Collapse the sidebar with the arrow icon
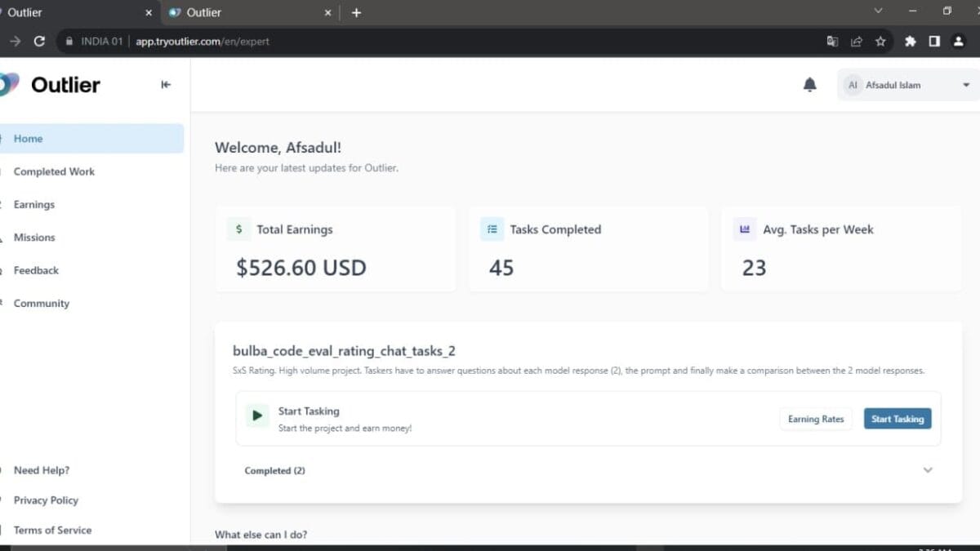The height and width of the screenshot is (551, 980). click(166, 84)
